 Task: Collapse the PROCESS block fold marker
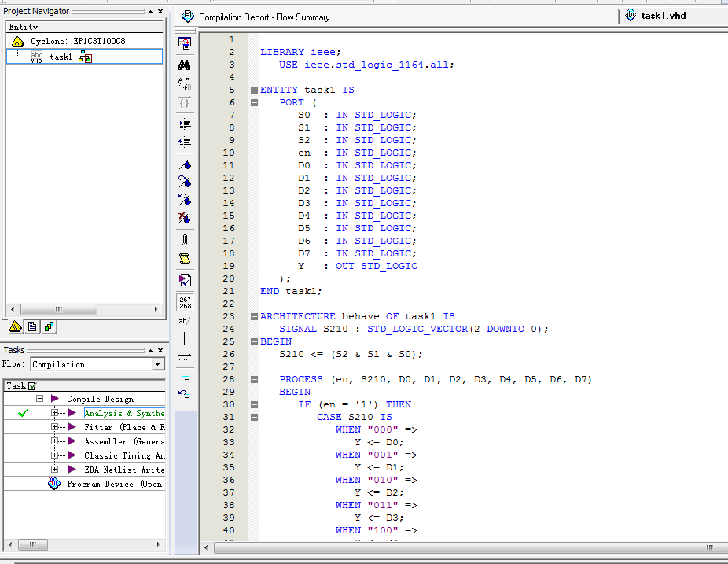pos(254,380)
